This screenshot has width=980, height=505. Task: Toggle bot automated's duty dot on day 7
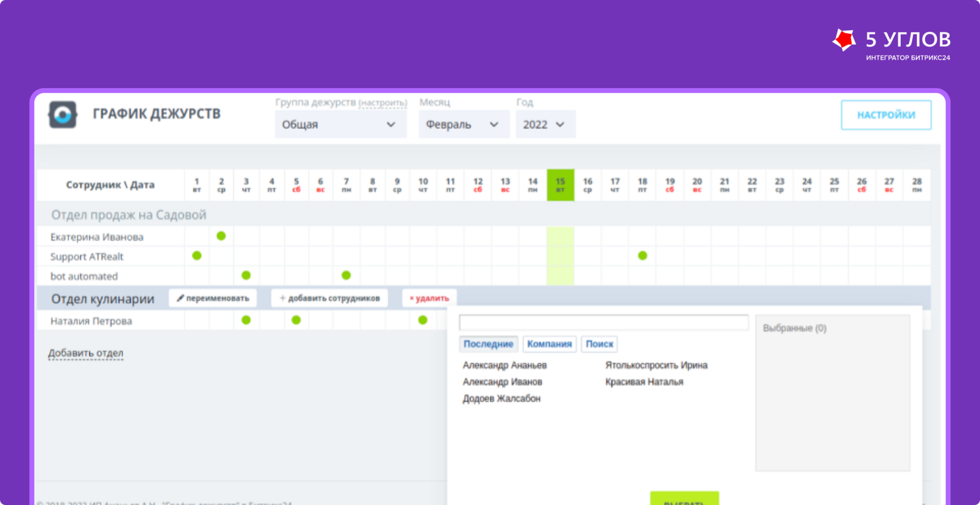[x=346, y=275]
